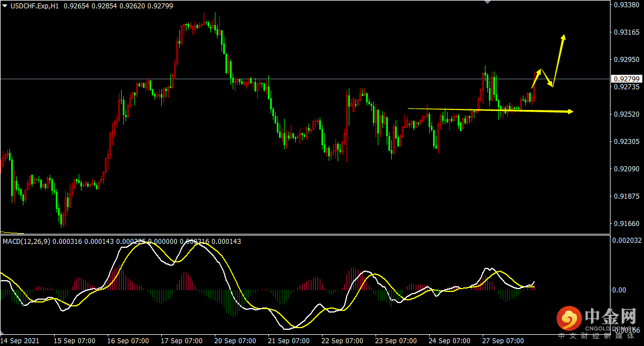The width and height of the screenshot is (644, 346).
Task: Click the 0.92950 price axis label
Action: pos(626,60)
